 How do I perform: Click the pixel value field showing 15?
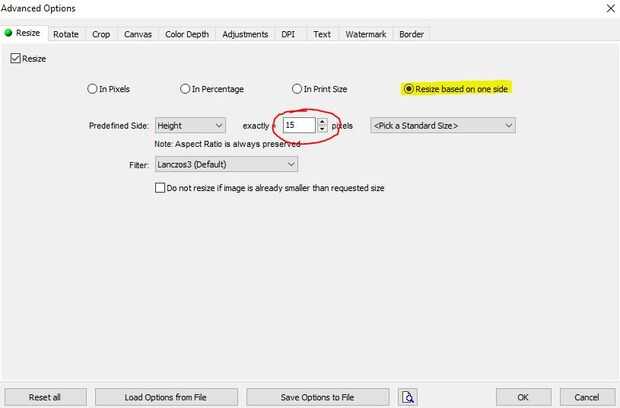[299, 125]
